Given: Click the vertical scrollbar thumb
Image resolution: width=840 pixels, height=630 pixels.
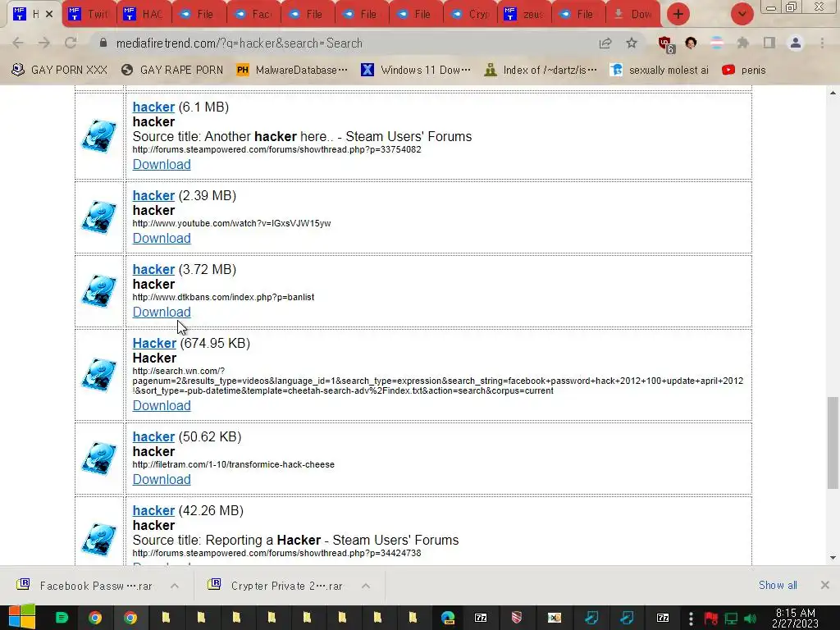Looking at the screenshot, I should [833, 442].
